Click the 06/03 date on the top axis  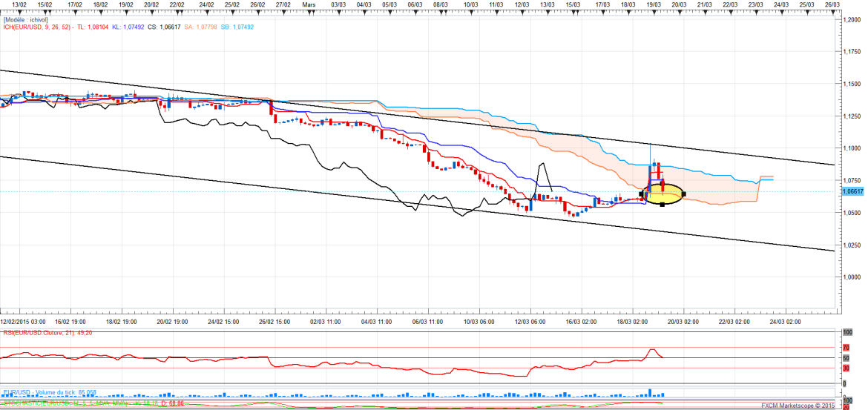pos(415,4)
